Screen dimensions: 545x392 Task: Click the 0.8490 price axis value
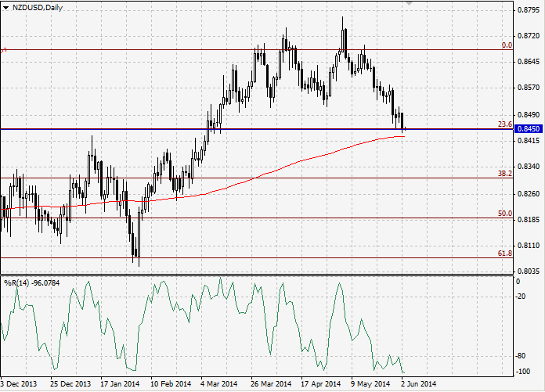click(x=529, y=114)
